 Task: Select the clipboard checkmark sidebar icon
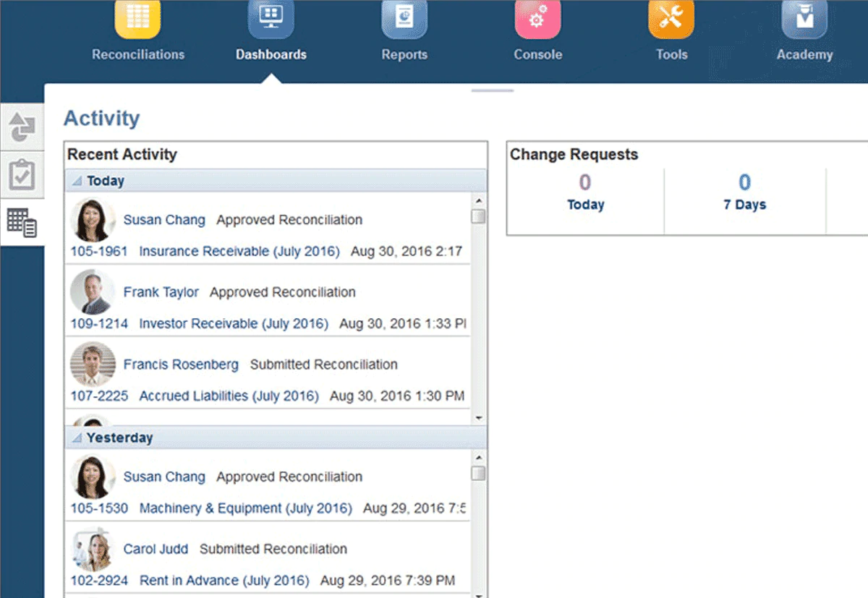point(22,175)
